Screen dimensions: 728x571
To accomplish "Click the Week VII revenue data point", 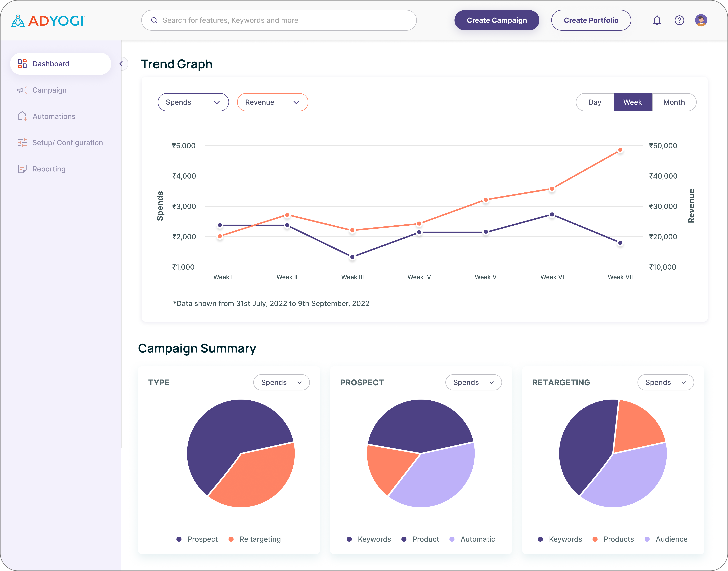I will [620, 150].
